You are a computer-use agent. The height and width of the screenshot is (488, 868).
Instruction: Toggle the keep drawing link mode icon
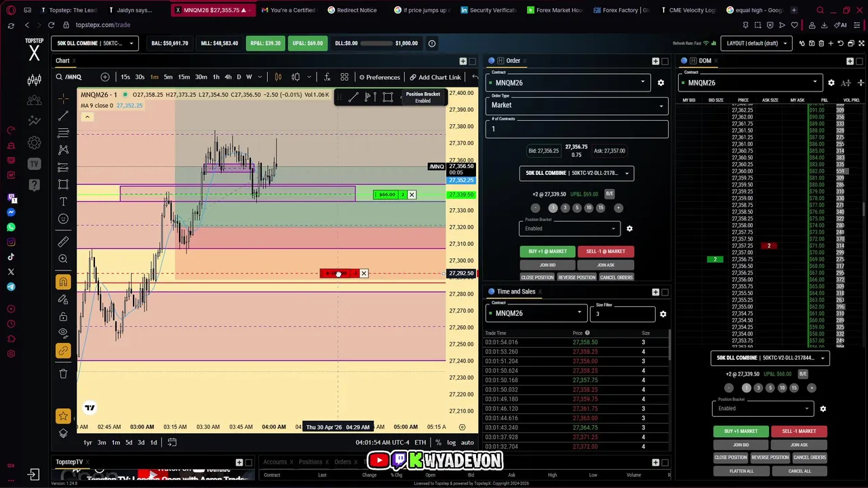pyautogui.click(x=63, y=350)
